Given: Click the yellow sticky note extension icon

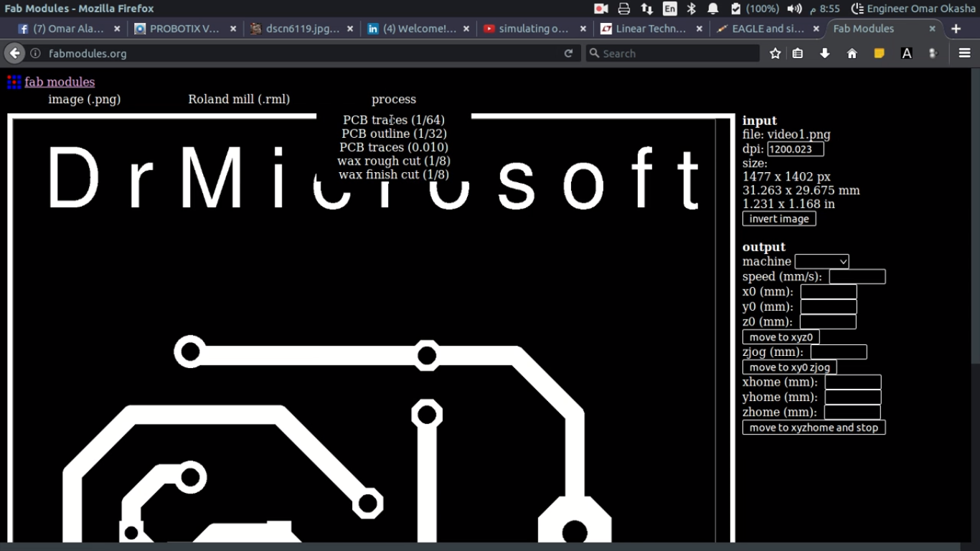Looking at the screenshot, I should pos(879,53).
